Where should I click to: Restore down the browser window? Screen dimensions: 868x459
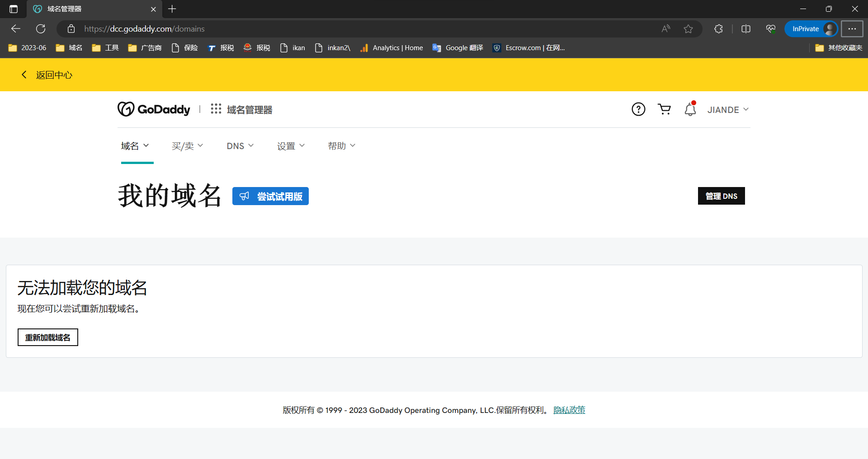pos(829,9)
